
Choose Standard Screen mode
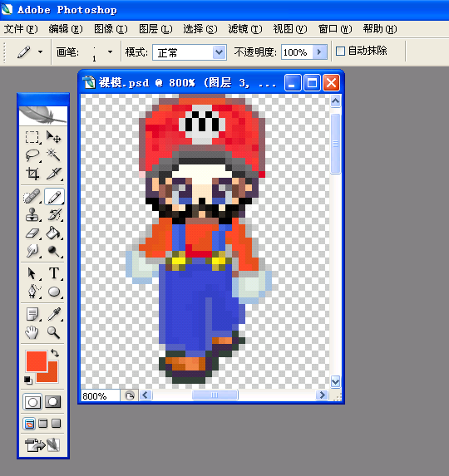click(x=29, y=424)
